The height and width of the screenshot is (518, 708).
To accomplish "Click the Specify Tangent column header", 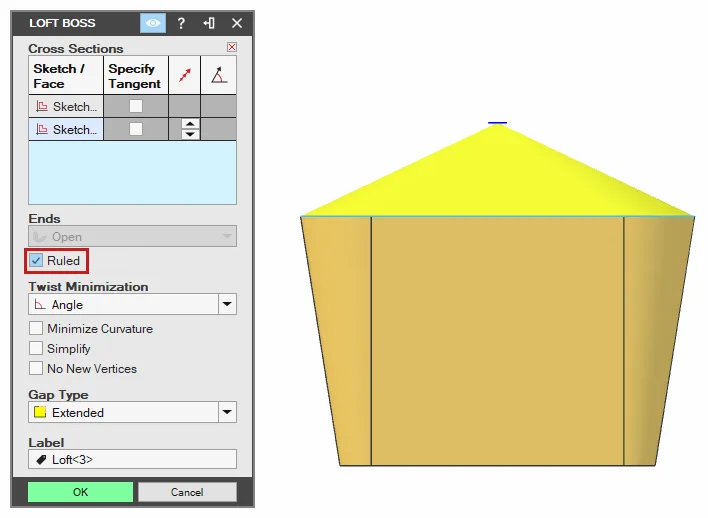I will [x=136, y=75].
